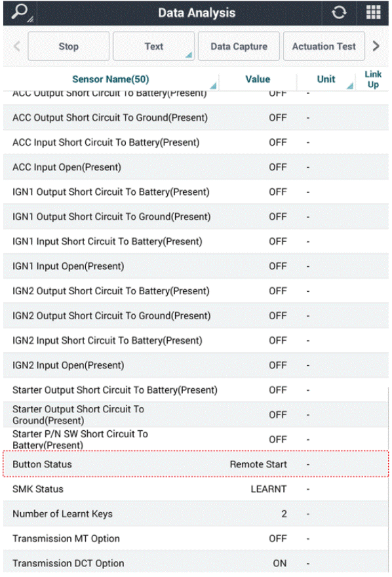Click the Data Capture button

(239, 47)
